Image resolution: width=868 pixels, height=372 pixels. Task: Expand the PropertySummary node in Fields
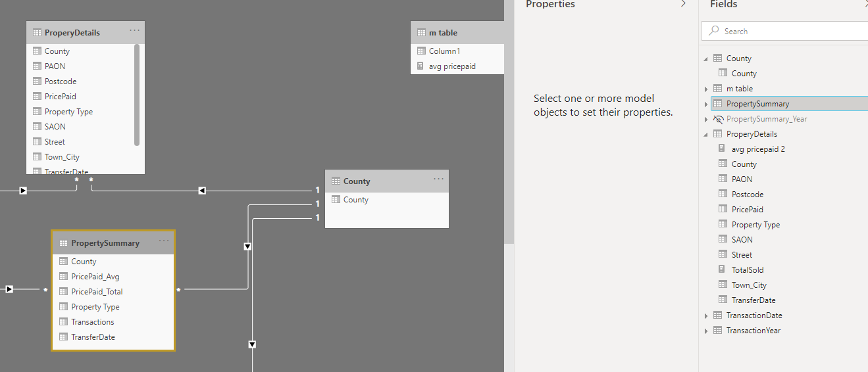(x=706, y=104)
